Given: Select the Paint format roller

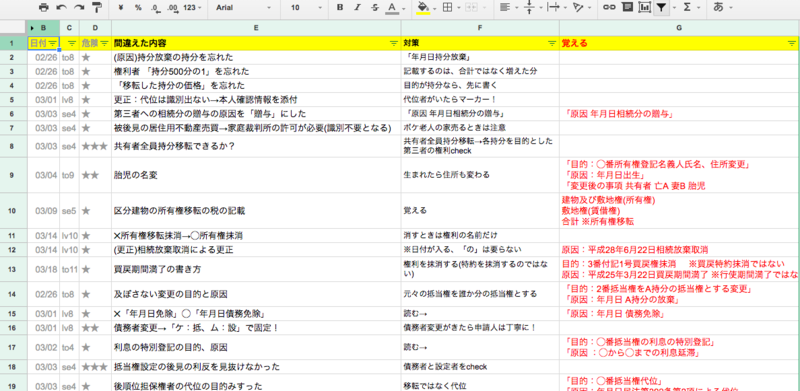Looking at the screenshot, I should (x=96, y=8).
